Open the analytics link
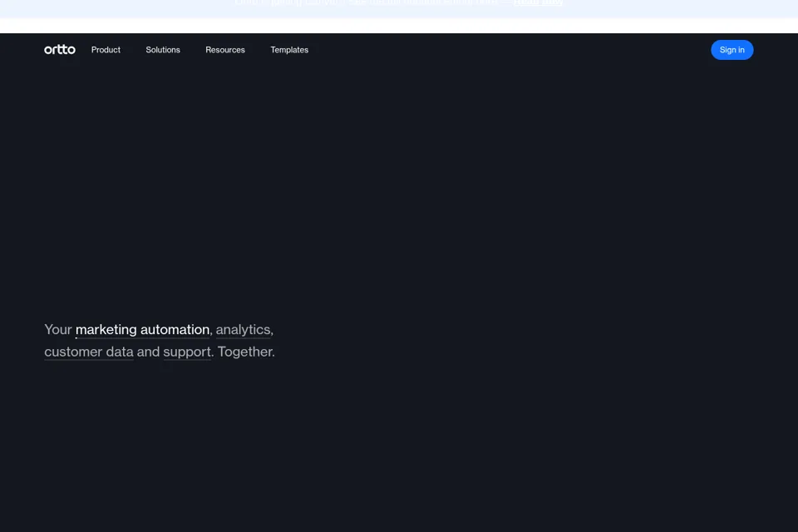Image resolution: width=798 pixels, height=532 pixels. pyautogui.click(x=244, y=330)
